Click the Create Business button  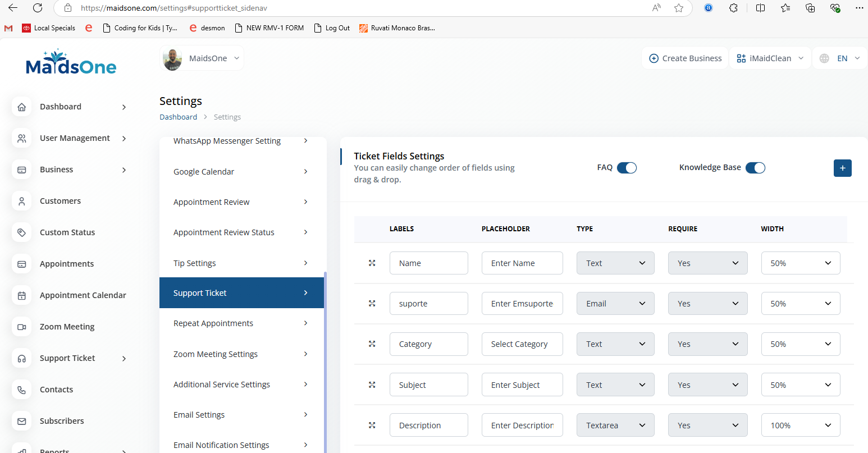point(685,58)
